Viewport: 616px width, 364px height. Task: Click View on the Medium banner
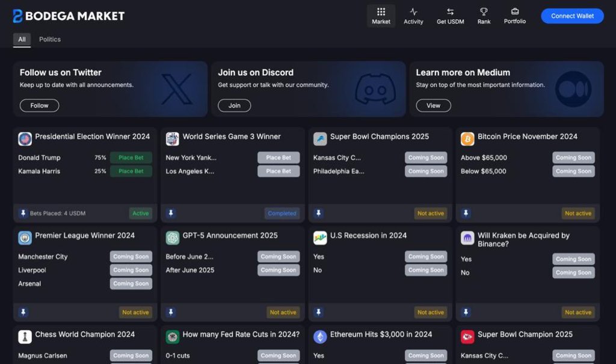(433, 105)
